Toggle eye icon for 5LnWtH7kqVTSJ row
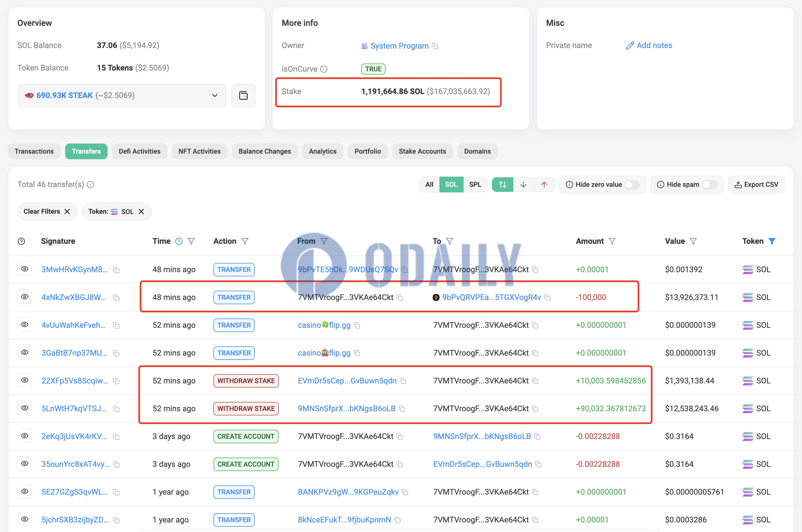 25,408
